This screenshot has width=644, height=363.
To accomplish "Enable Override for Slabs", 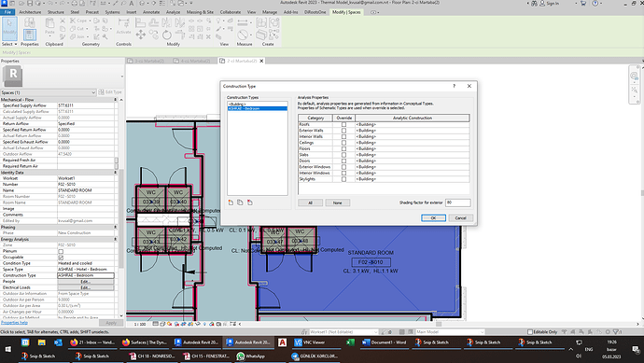I will click(343, 155).
